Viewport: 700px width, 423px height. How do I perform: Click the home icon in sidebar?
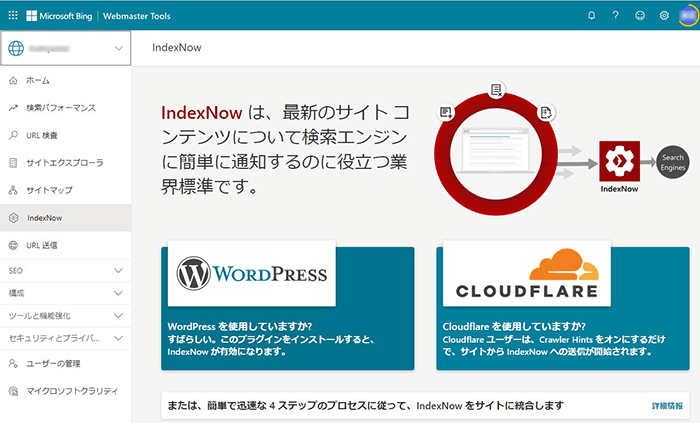(x=13, y=81)
